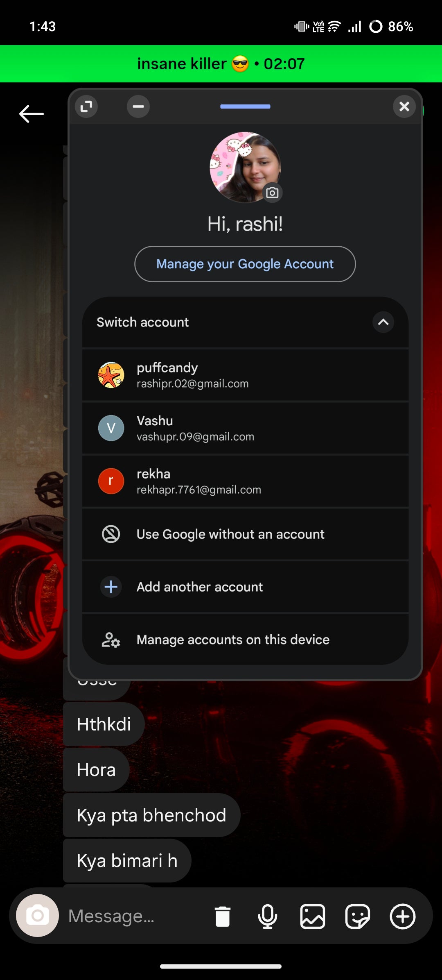Click Manage your Google Account button
This screenshot has height=980, width=442.
click(x=245, y=264)
